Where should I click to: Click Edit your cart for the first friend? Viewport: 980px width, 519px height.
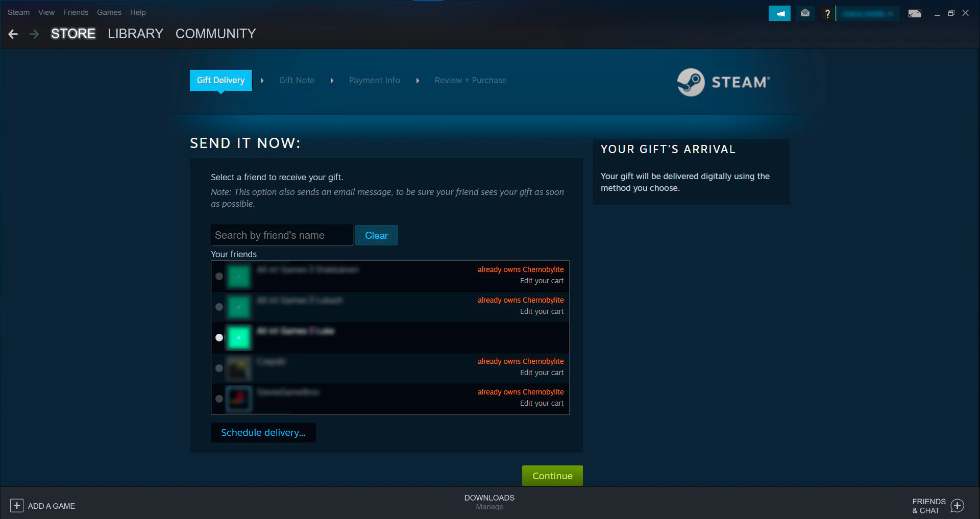point(542,281)
